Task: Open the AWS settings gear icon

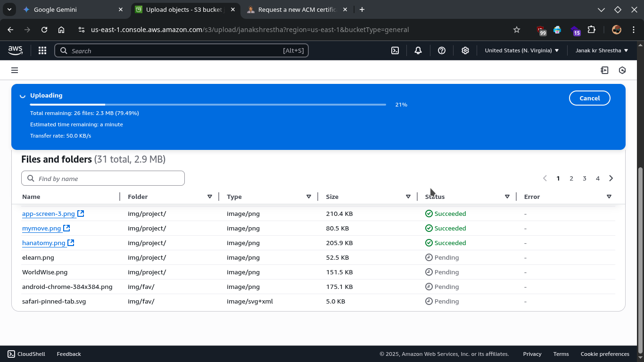Action: point(465,50)
